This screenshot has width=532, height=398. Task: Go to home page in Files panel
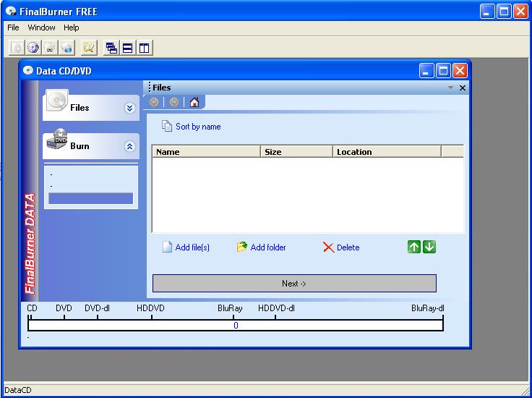click(194, 102)
